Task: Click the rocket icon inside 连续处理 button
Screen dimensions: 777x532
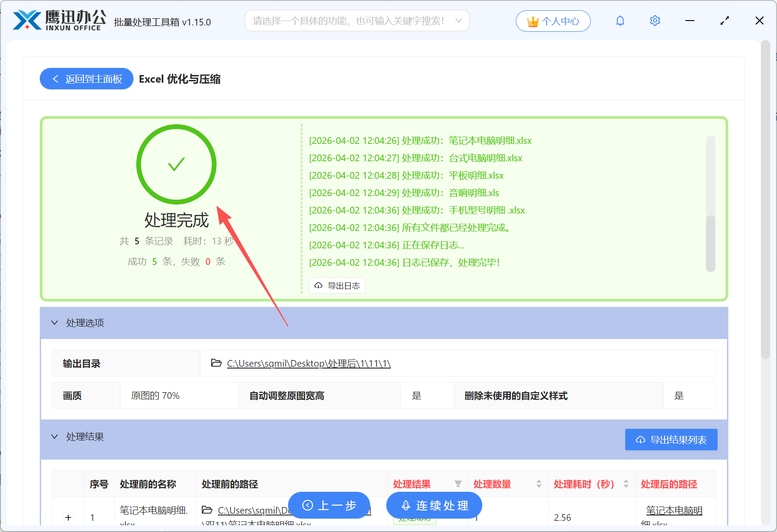Action: click(405, 506)
